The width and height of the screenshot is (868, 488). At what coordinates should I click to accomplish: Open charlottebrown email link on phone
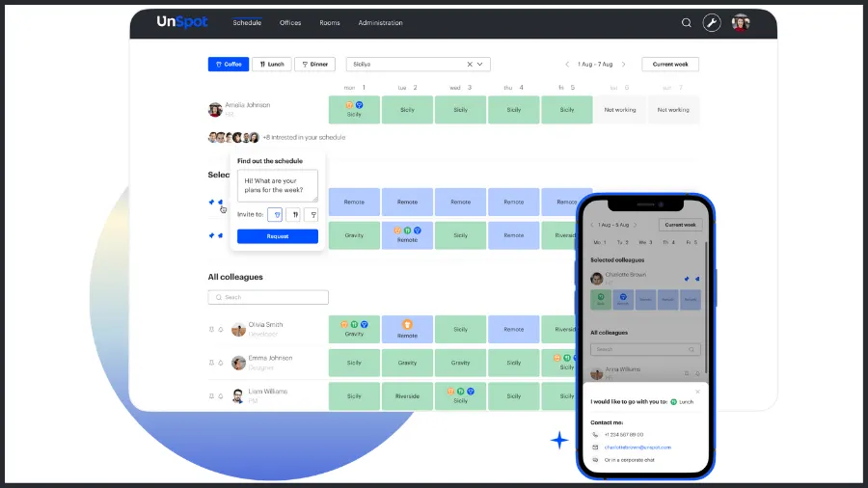coord(637,447)
